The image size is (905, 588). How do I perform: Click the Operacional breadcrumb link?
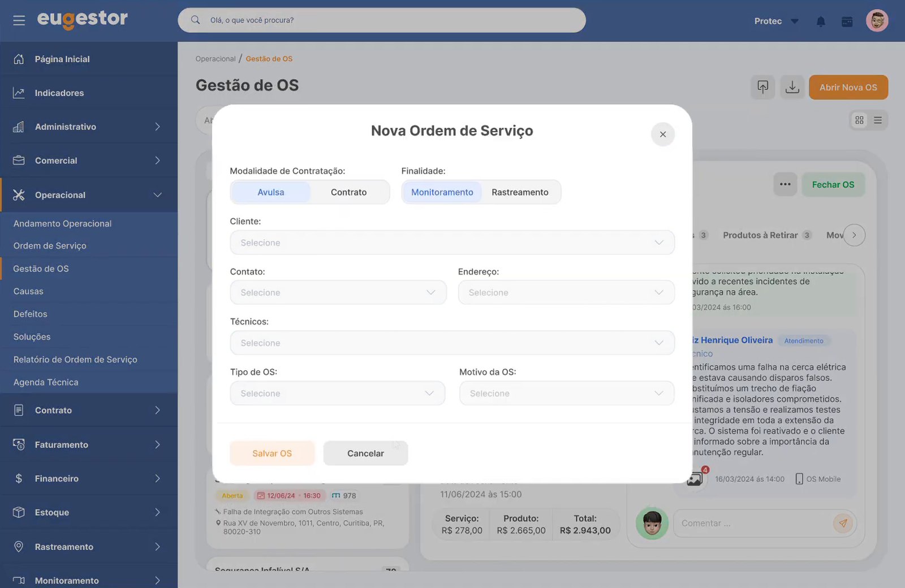216,59
